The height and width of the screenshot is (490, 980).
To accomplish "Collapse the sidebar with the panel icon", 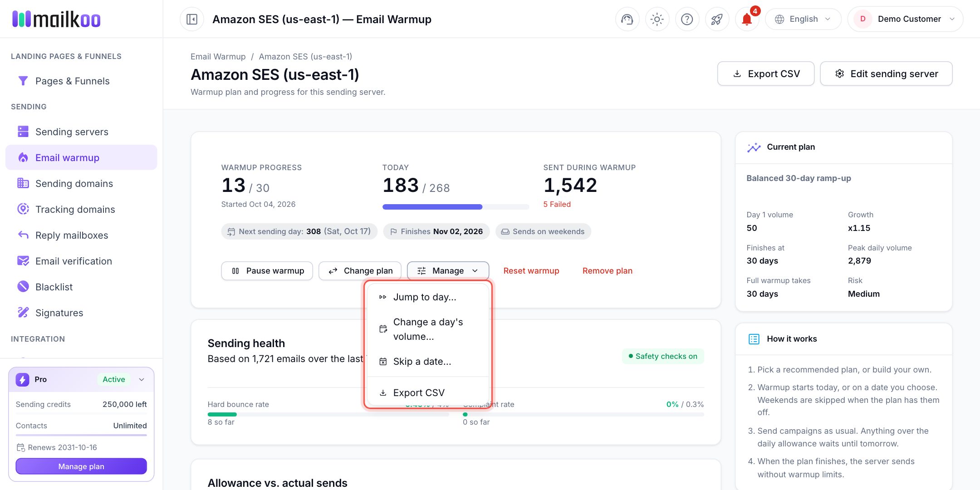I will tap(192, 19).
